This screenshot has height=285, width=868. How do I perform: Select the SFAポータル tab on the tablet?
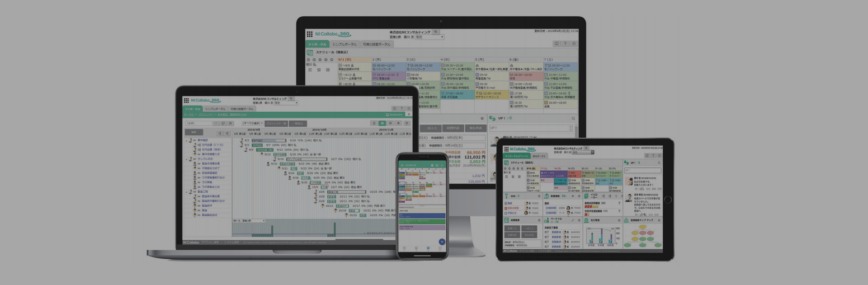coord(539,156)
